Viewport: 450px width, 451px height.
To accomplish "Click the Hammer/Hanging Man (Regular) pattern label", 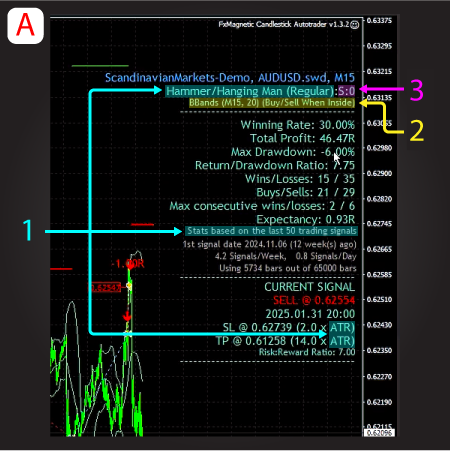I will [250, 91].
